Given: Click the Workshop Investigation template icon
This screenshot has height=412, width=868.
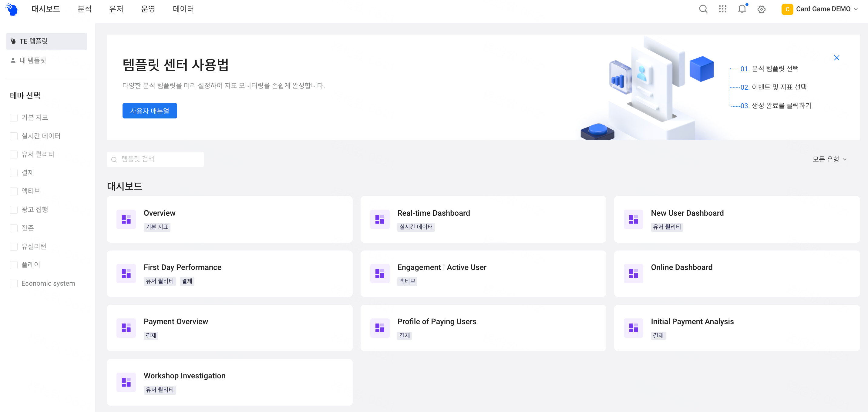Looking at the screenshot, I should pyautogui.click(x=126, y=382).
